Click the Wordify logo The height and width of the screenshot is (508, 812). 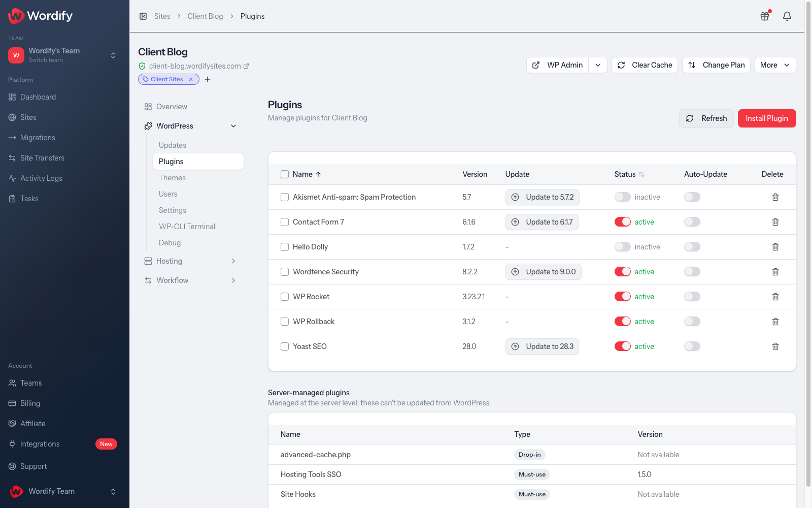(41, 16)
